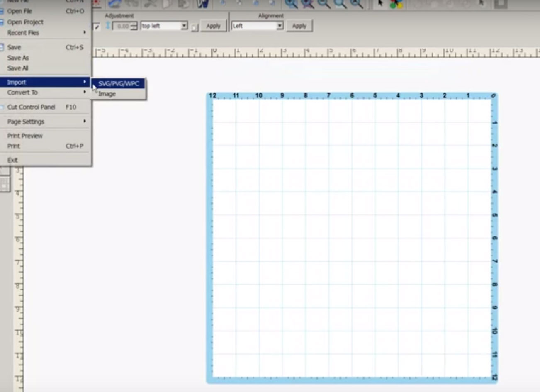Click Apply button in Alignment section

click(x=299, y=26)
